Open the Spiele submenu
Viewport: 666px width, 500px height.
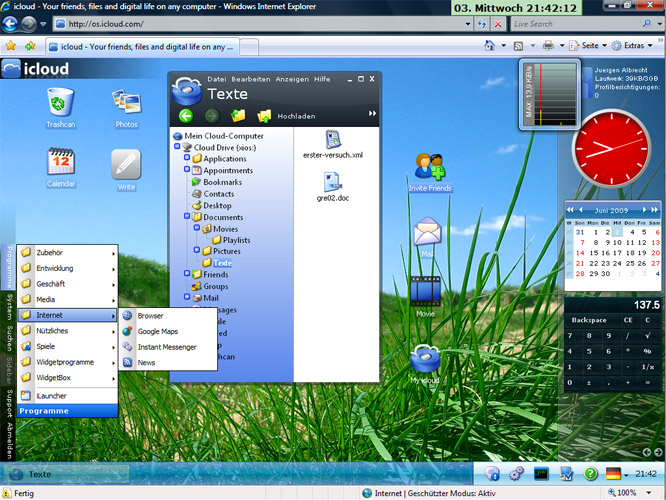click(x=68, y=346)
